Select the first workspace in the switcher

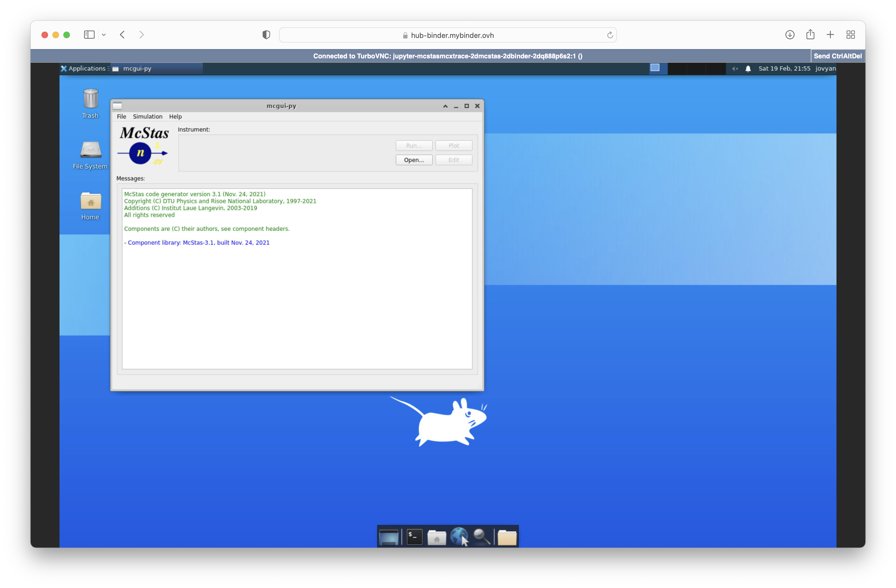tap(658, 68)
